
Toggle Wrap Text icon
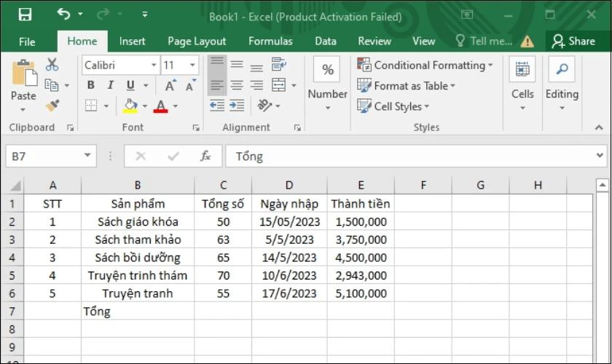pyautogui.click(x=278, y=64)
